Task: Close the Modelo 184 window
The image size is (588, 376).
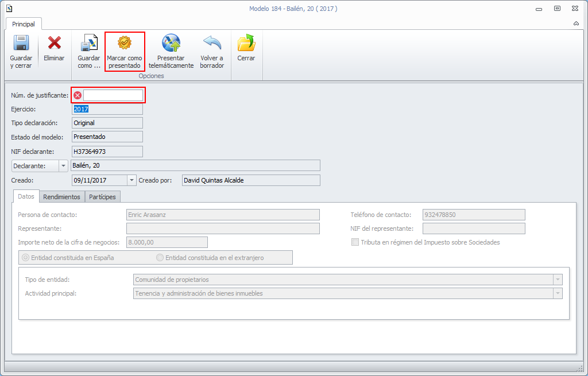Action: tap(575, 9)
